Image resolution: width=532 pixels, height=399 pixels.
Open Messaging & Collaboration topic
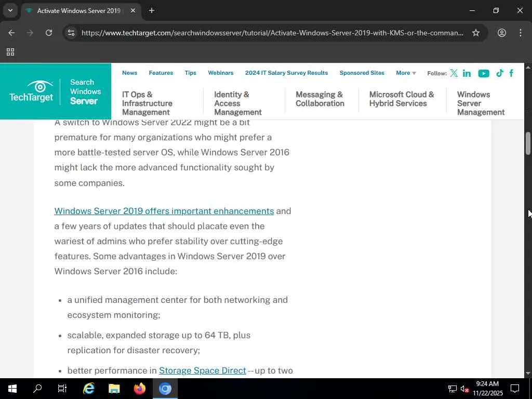click(320, 99)
